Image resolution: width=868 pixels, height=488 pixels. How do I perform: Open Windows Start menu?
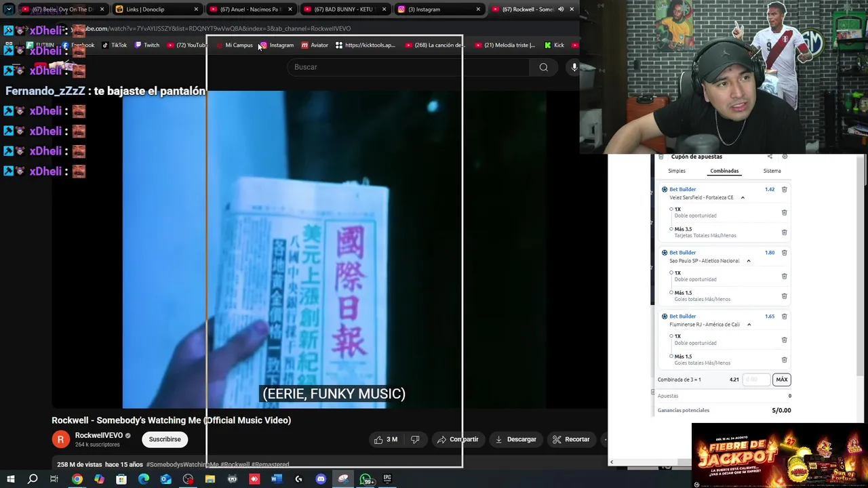coord(10,479)
